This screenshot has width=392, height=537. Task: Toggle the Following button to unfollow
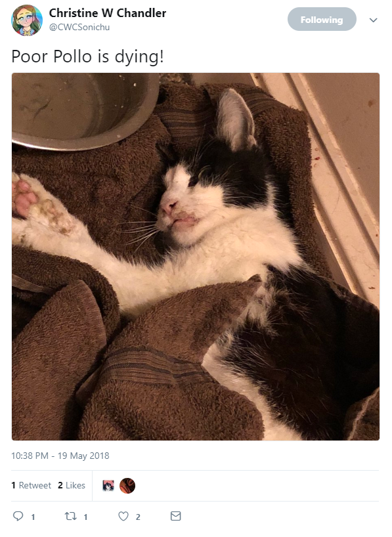[x=322, y=20]
